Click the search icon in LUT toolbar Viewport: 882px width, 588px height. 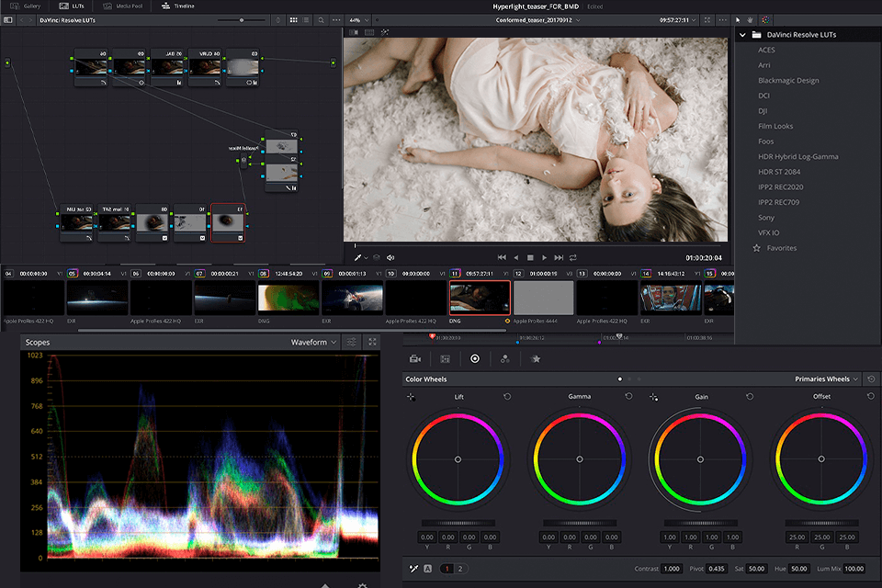(x=321, y=20)
